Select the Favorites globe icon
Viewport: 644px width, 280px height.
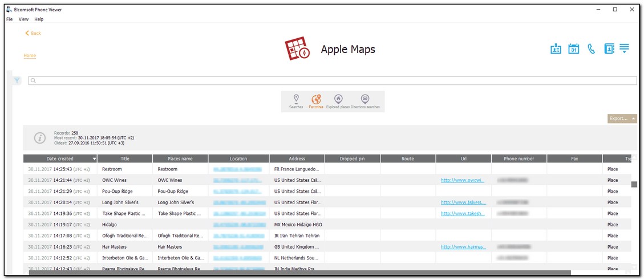pos(316,99)
